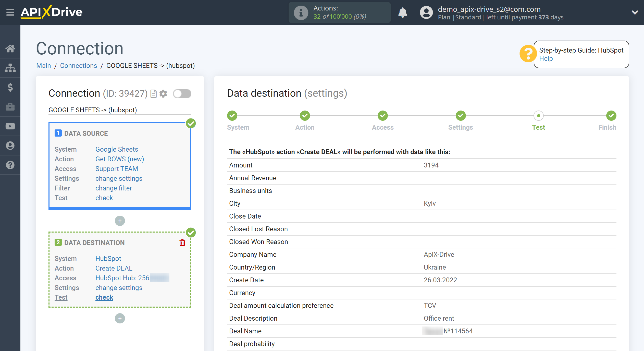The width and height of the screenshot is (644, 351).
Task: Click the DATA DESTINATION block header
Action: (94, 243)
